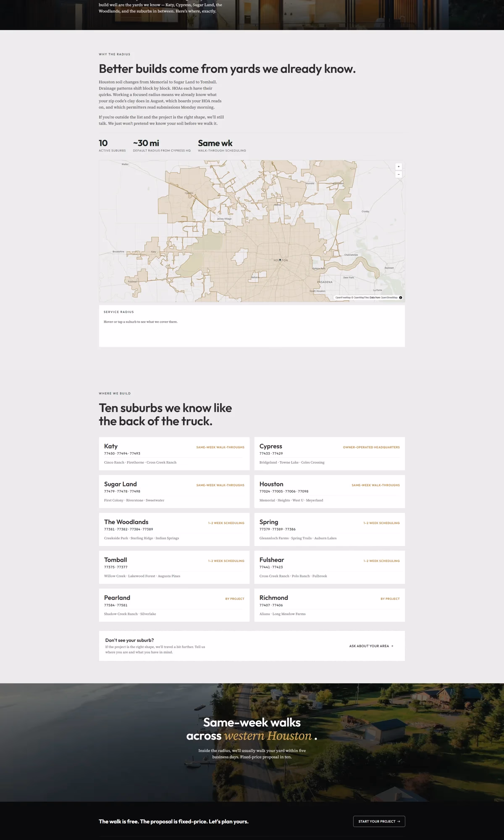Select the Tomball card heading
The image size is (504, 840).
pyautogui.click(x=115, y=560)
